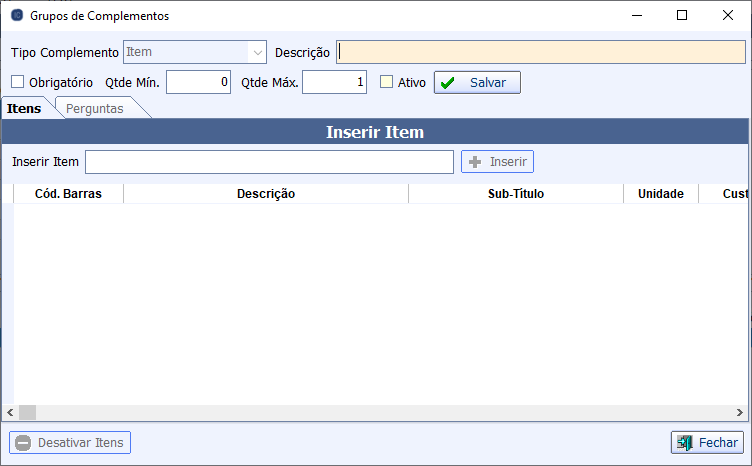752x466 pixels.
Task: Toggle the Obrigatório checkbox
Action: pyautogui.click(x=17, y=83)
